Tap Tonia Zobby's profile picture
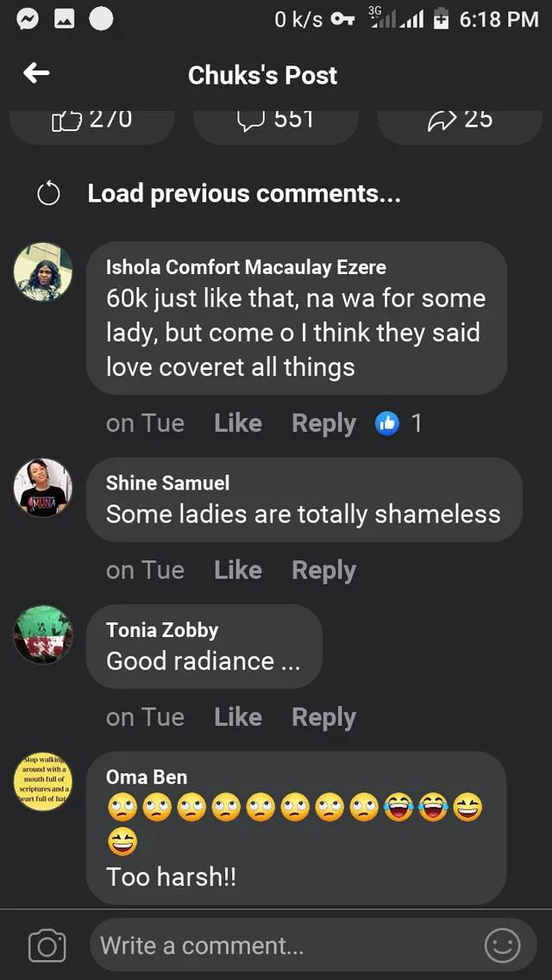This screenshot has height=980, width=552. 43,635
